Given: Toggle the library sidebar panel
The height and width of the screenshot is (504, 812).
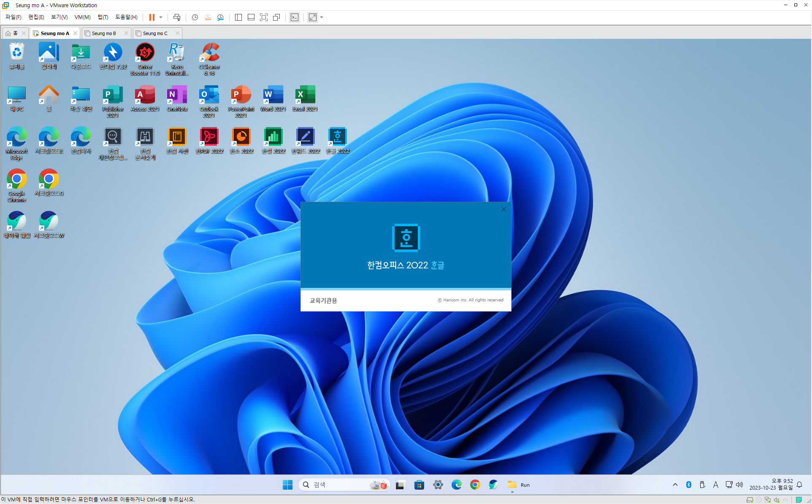Looking at the screenshot, I should point(238,17).
